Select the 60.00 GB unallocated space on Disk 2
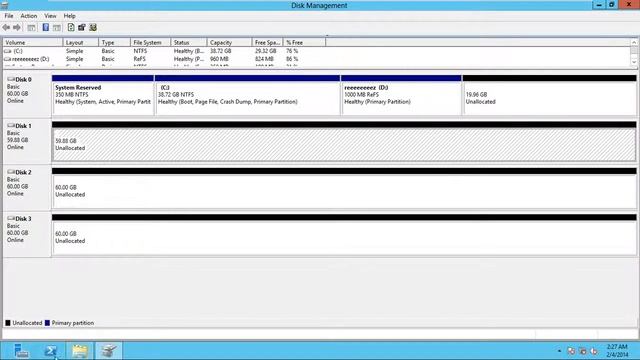The image size is (640, 360). tap(344, 188)
